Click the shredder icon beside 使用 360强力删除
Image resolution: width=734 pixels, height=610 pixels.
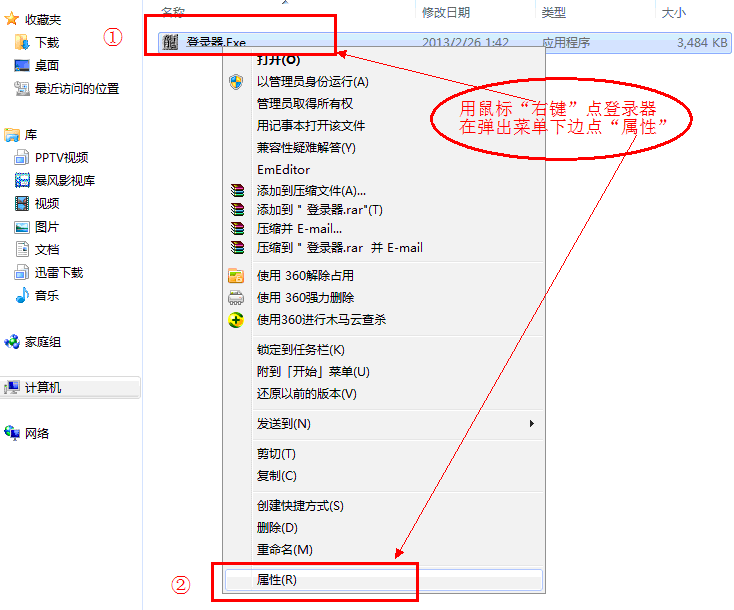[236, 298]
